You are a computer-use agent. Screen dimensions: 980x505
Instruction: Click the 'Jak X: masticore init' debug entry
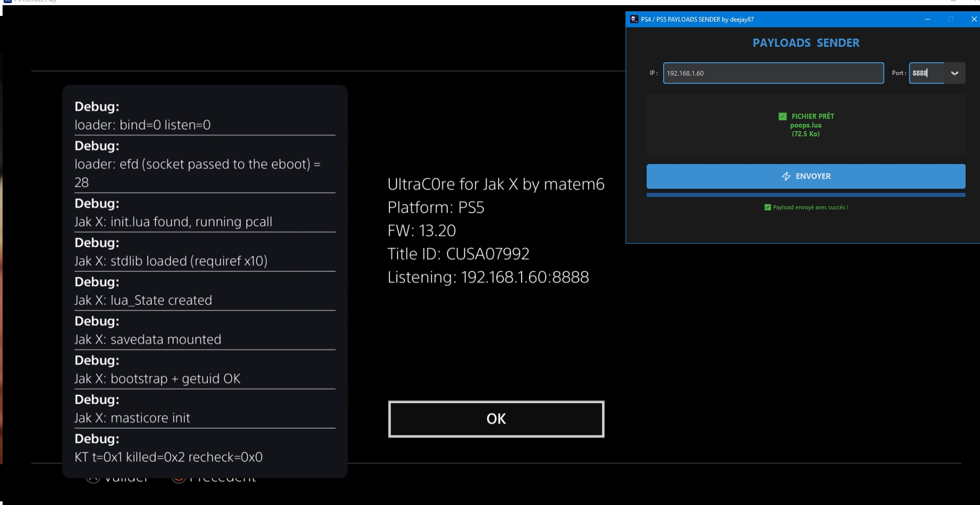pos(132,418)
